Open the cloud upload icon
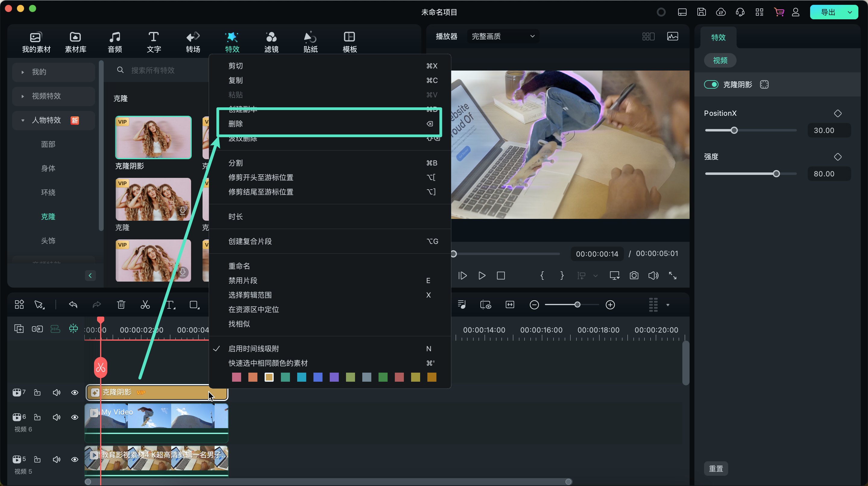 tap(721, 12)
